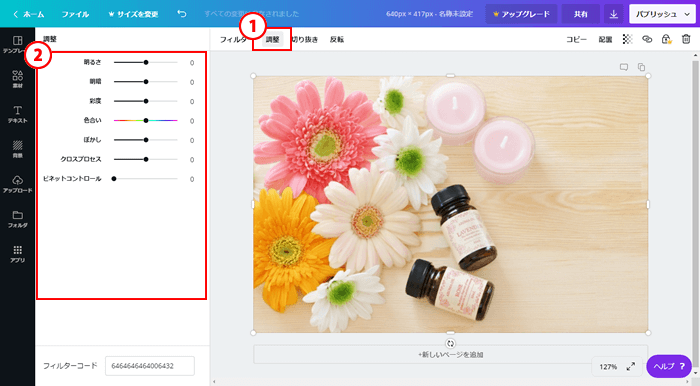Click the filter code input field
The width and height of the screenshot is (700, 386).
pyautogui.click(x=150, y=366)
